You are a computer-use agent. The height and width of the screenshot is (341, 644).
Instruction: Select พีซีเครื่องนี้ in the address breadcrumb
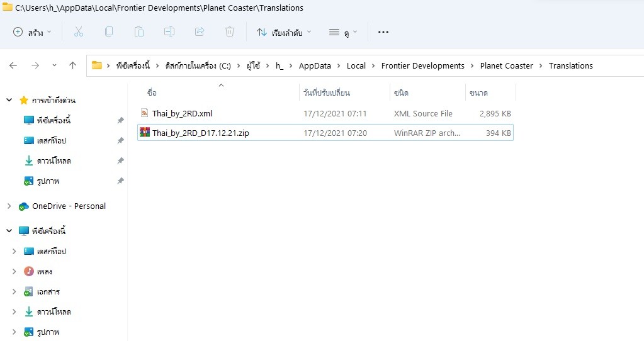(x=133, y=65)
